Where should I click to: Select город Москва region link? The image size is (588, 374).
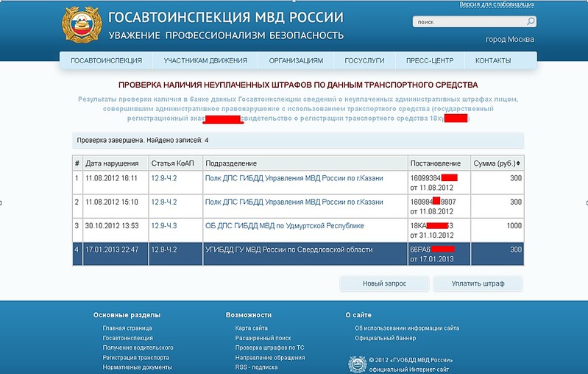coord(510,40)
